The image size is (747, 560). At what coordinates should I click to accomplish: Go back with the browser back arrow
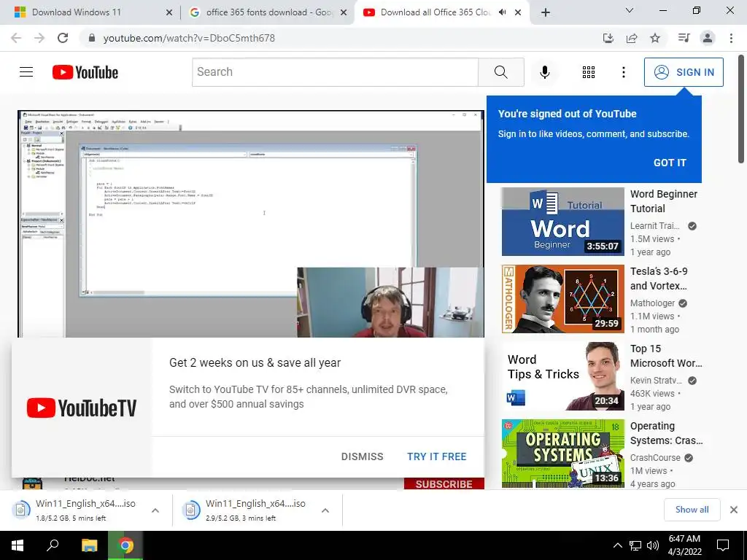pos(16,38)
